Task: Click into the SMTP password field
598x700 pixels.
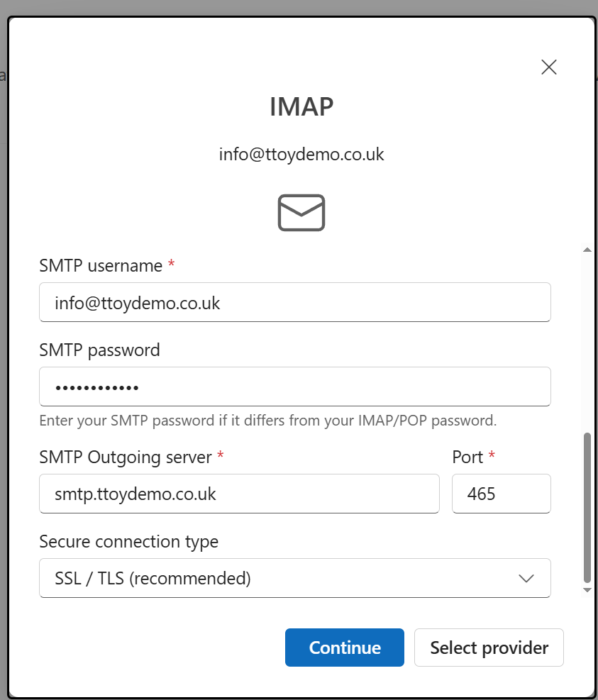Action: pos(295,387)
